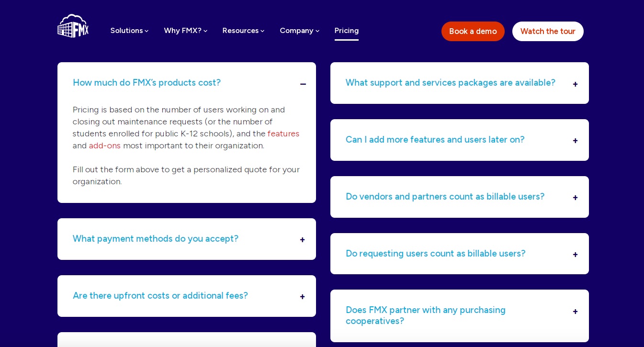
Task: Click the plus icon for "Can I add more features and users later on?"
Action: click(575, 141)
